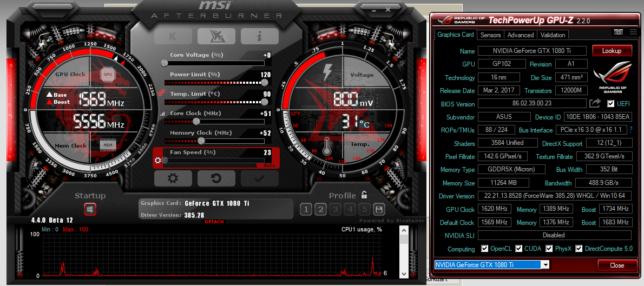Open Afterburner settings gear button

(x=173, y=178)
